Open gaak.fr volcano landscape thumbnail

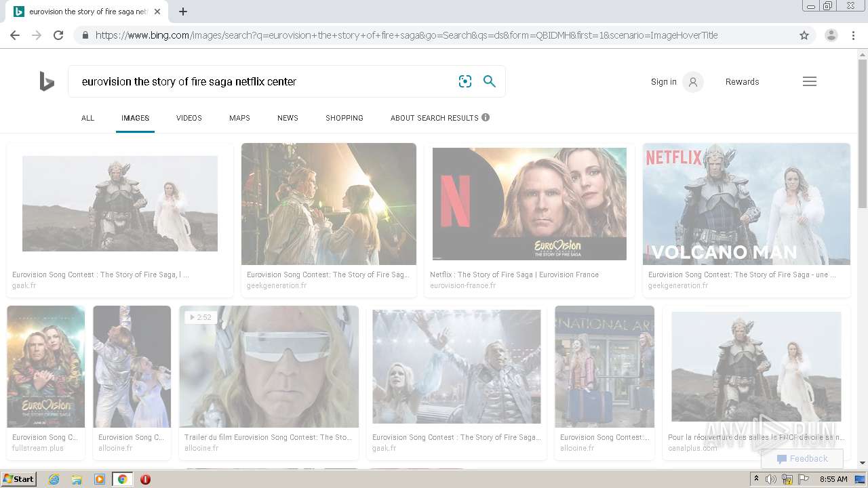(120, 203)
